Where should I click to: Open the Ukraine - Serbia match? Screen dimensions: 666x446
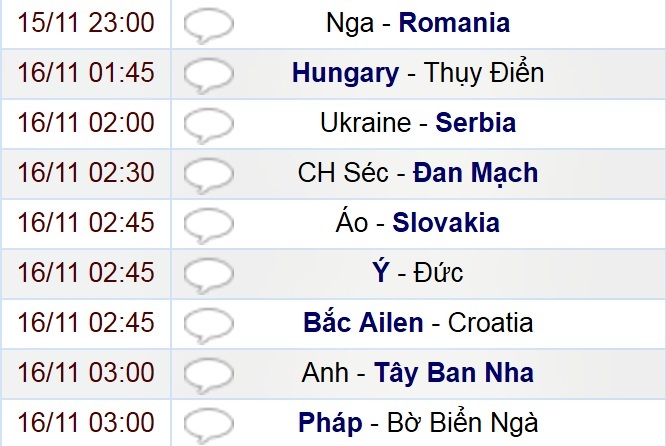click(x=418, y=123)
